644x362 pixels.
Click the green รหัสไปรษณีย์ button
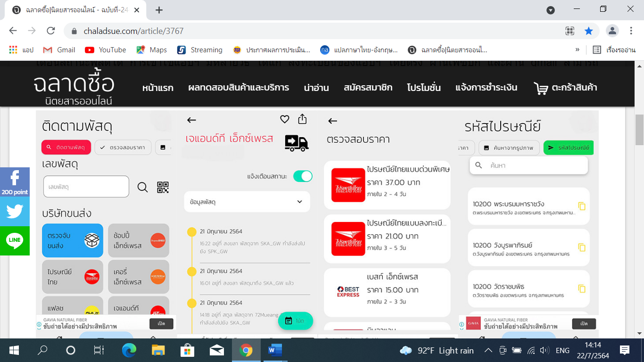[x=569, y=148]
